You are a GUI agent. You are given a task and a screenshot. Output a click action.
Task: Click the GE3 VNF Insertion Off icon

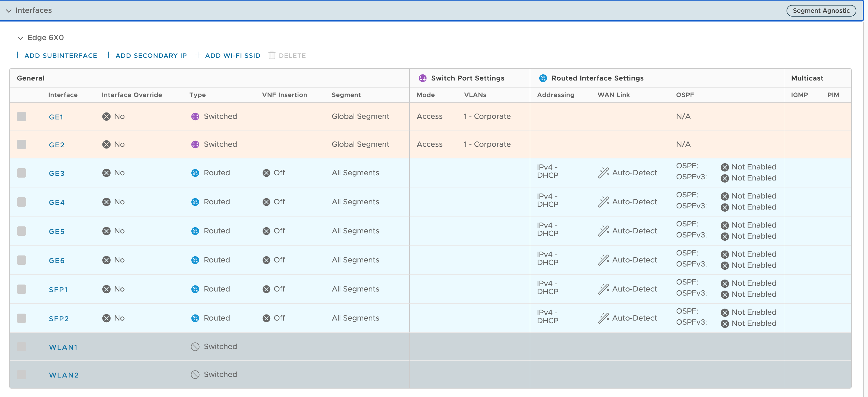(x=266, y=173)
